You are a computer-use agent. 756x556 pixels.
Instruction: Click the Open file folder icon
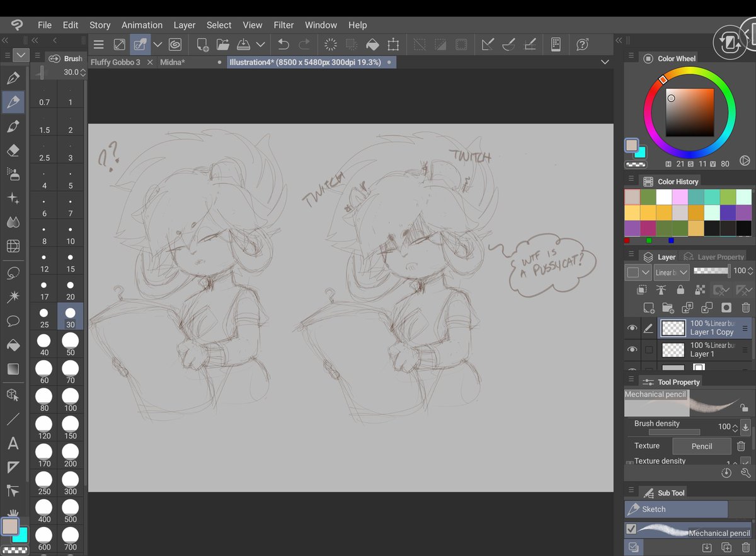(x=223, y=44)
